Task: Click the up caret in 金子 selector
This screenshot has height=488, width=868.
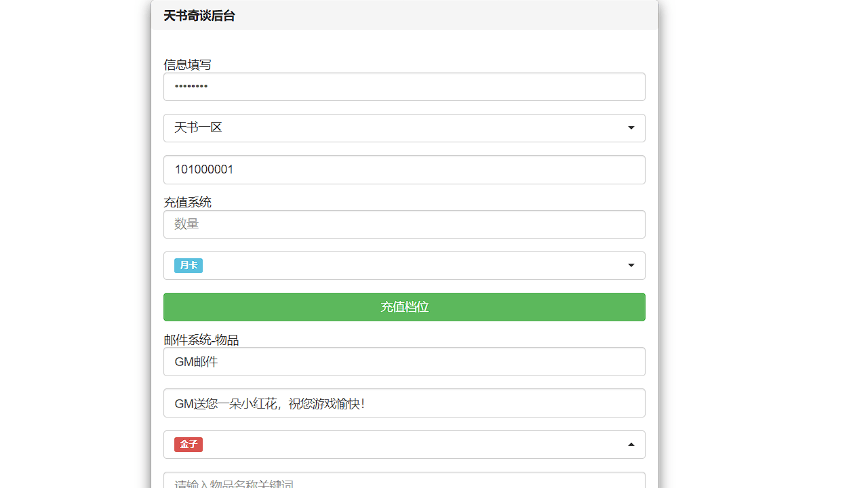Action: pos(631,445)
